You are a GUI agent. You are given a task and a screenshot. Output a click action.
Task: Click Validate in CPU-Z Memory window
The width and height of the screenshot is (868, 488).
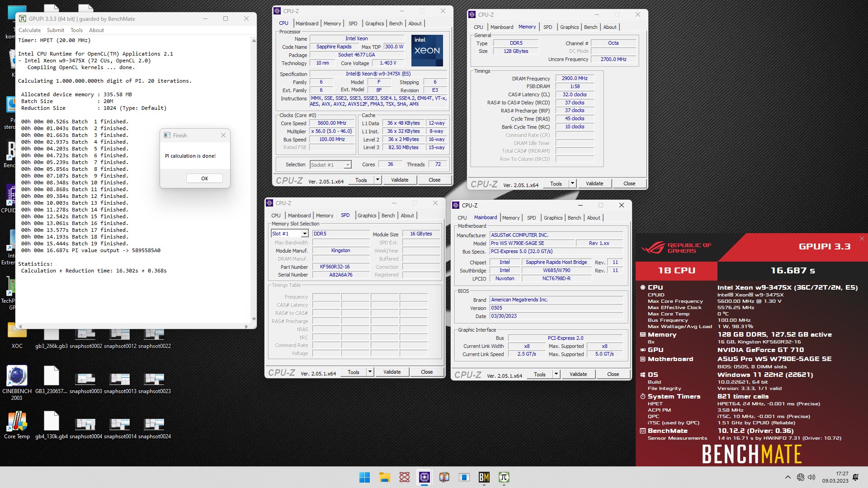(x=594, y=183)
